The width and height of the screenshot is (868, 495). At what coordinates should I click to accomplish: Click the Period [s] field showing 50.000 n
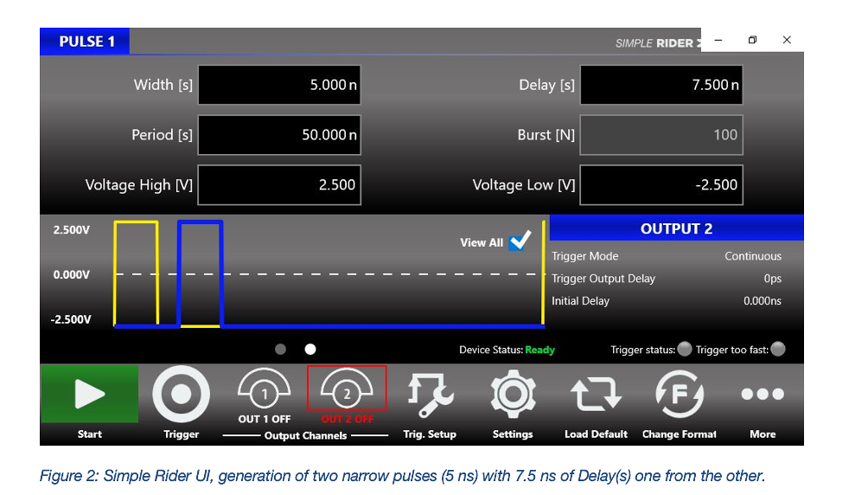(279, 135)
